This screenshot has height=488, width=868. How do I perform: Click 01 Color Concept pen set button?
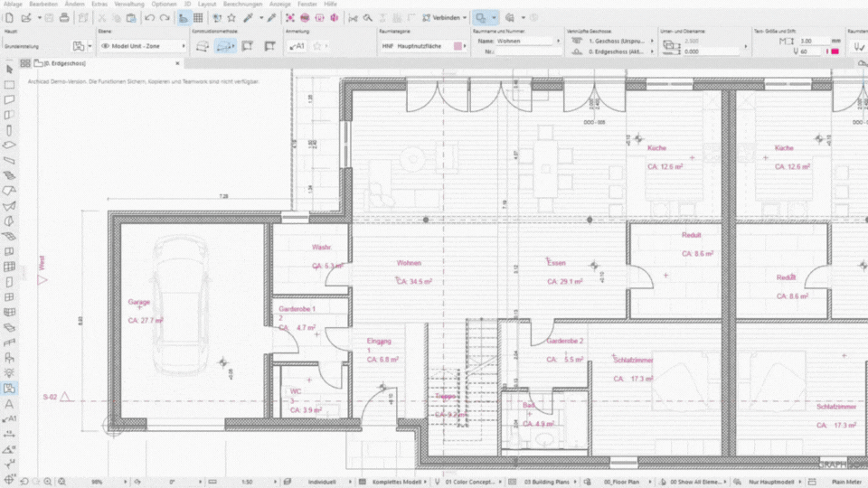tap(469, 482)
